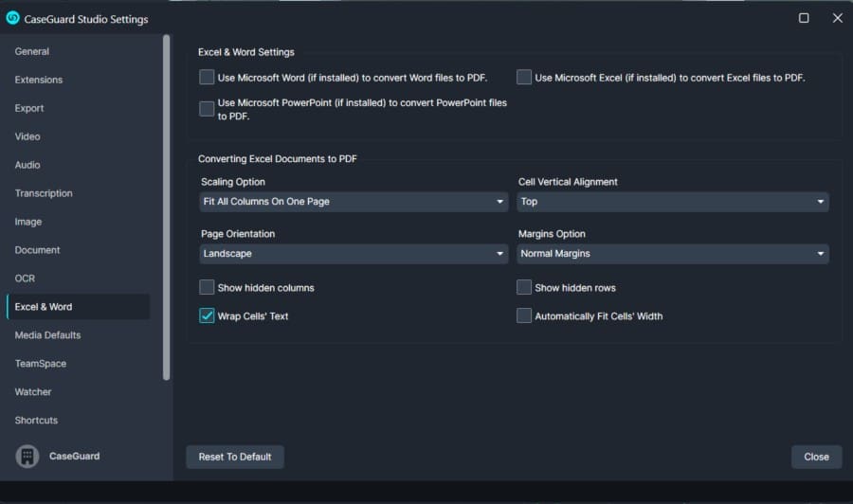Open Cell Vertical Alignment dropdown

click(x=673, y=202)
